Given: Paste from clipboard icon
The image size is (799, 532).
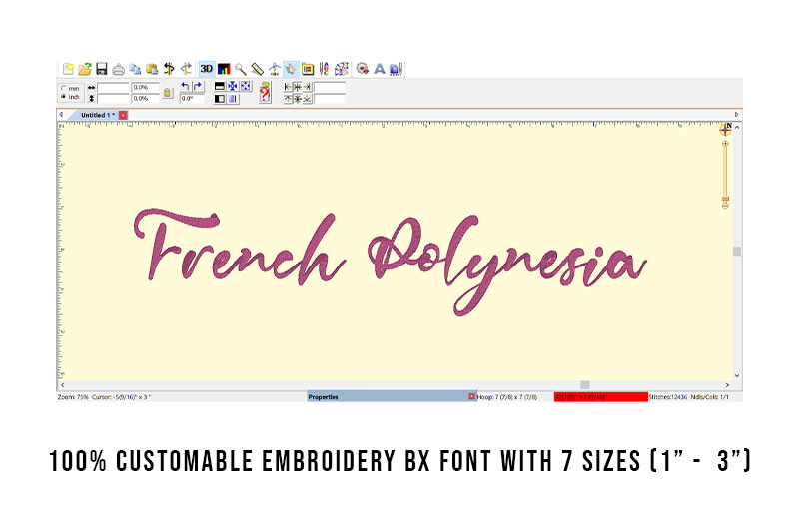Looking at the screenshot, I should (x=152, y=69).
